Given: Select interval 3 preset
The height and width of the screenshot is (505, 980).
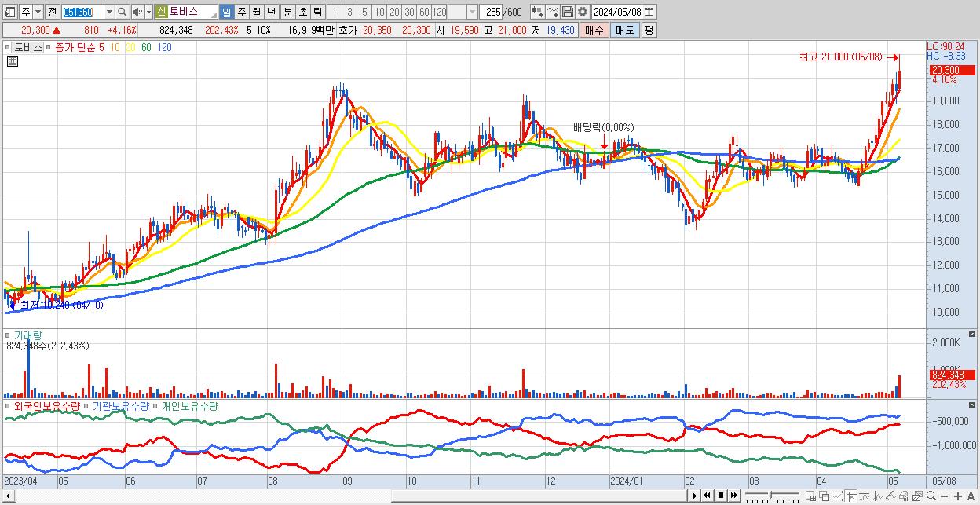Looking at the screenshot, I should [349, 12].
